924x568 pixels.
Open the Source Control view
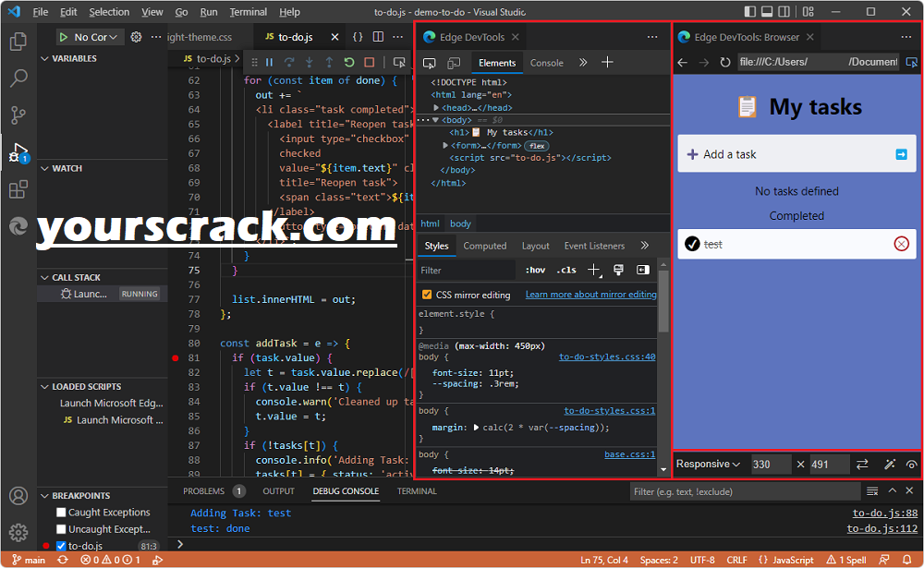pyautogui.click(x=18, y=115)
